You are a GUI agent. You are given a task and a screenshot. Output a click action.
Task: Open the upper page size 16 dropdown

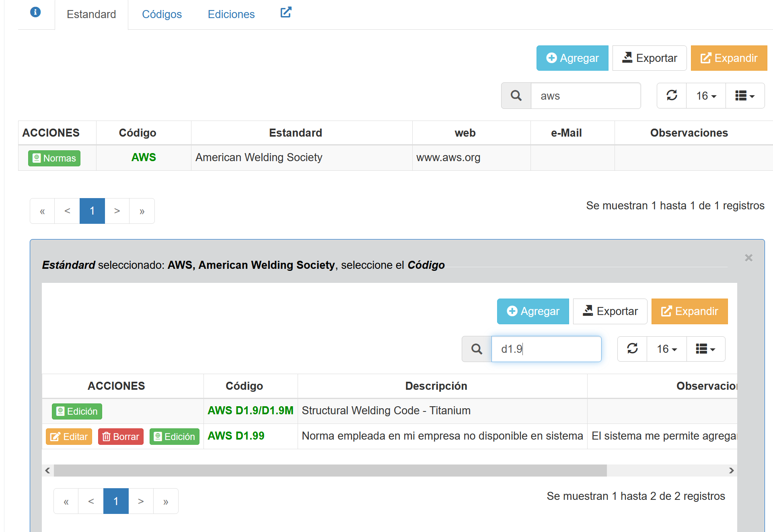(706, 96)
